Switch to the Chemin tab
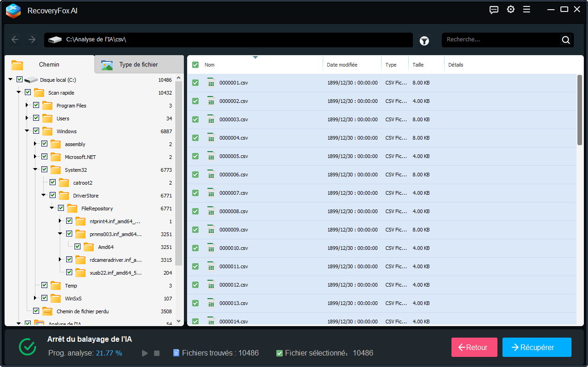Screen dimensions: 588x367 tap(49, 65)
